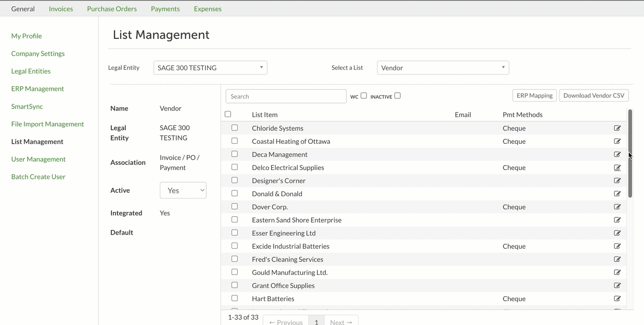Click the ERP Mapping button
644x325 pixels.
click(535, 95)
